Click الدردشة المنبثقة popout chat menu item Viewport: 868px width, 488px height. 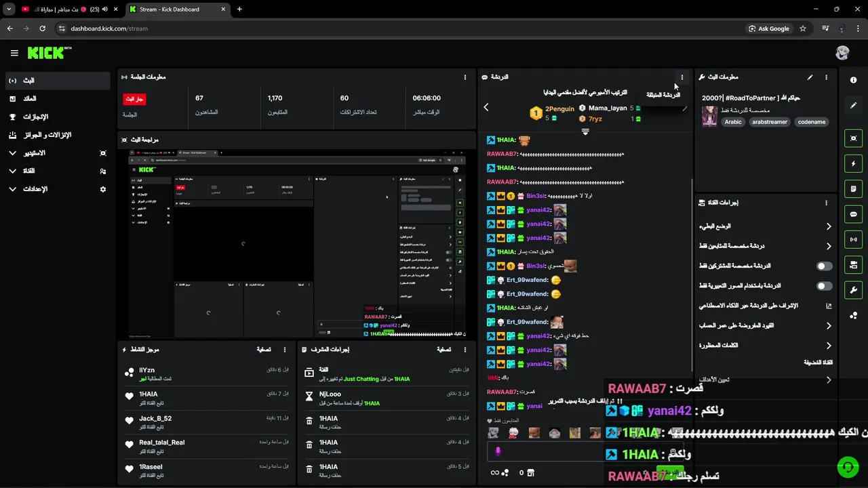coord(663,95)
